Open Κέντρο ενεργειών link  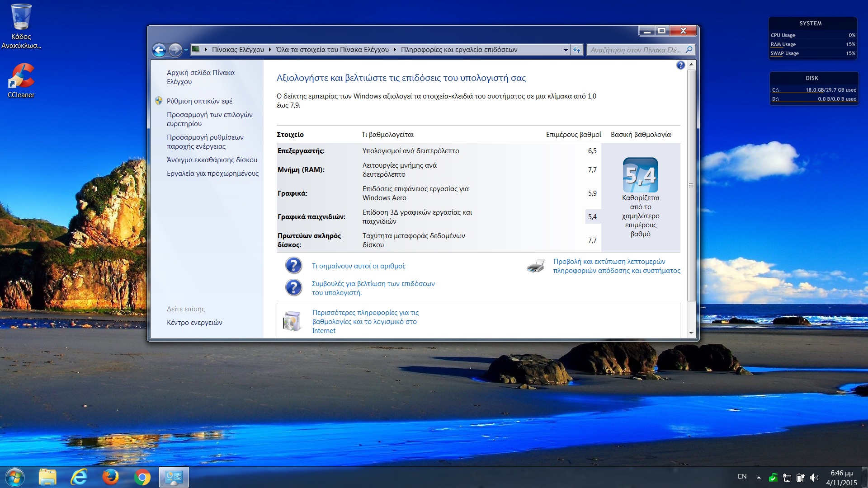click(194, 323)
